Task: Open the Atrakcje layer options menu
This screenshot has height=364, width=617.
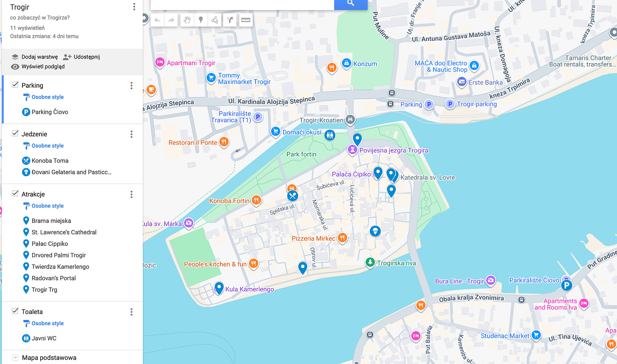Action: point(131,195)
